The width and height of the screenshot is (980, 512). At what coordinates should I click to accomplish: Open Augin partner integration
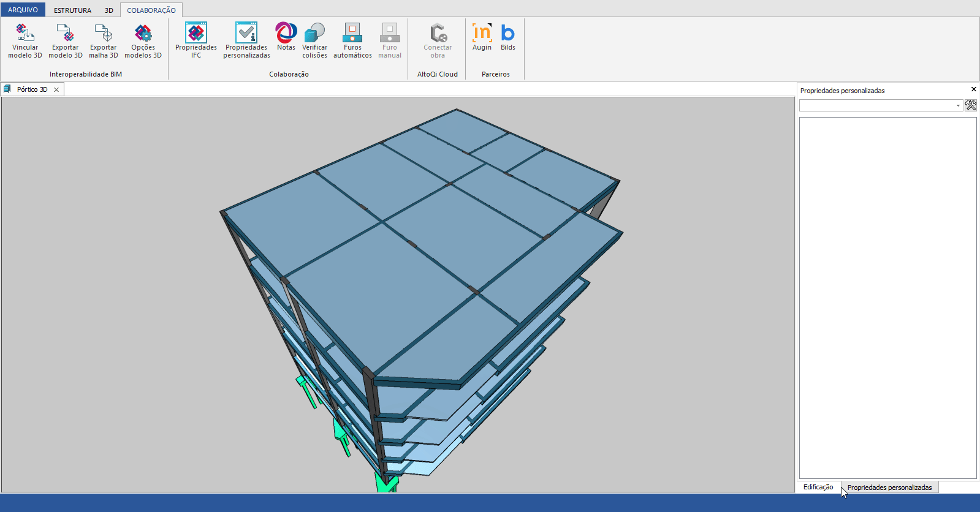[482, 33]
